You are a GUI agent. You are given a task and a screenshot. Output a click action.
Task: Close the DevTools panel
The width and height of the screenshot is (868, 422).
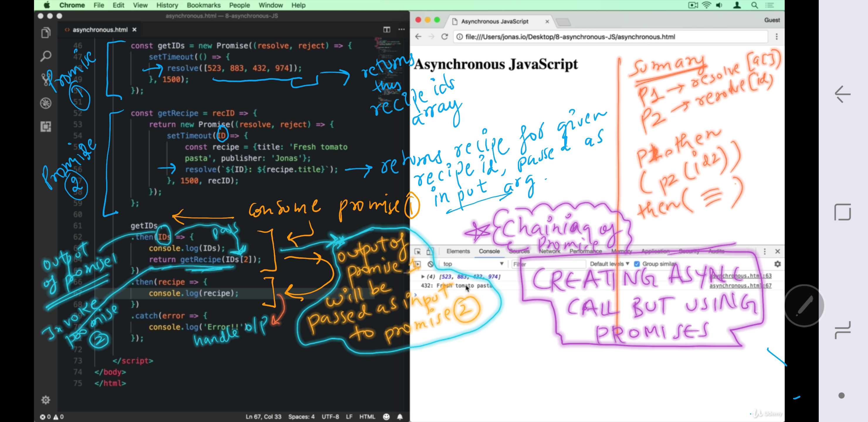pos(778,251)
